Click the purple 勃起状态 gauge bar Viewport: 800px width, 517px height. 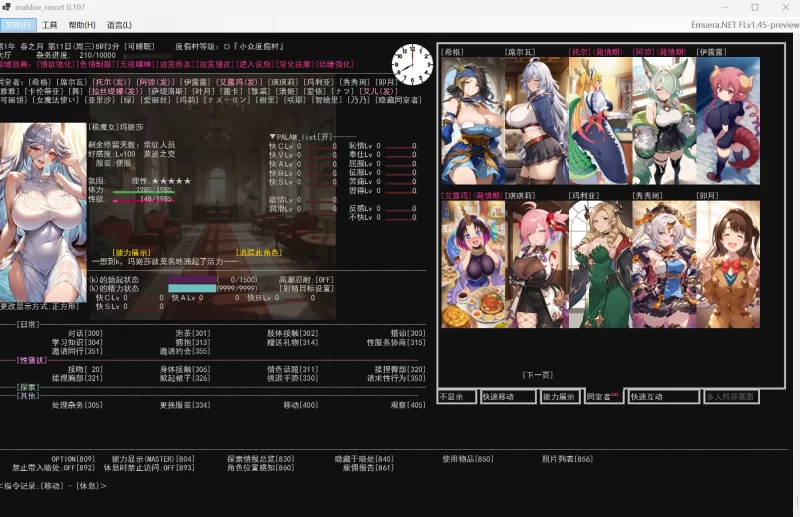tap(192, 280)
